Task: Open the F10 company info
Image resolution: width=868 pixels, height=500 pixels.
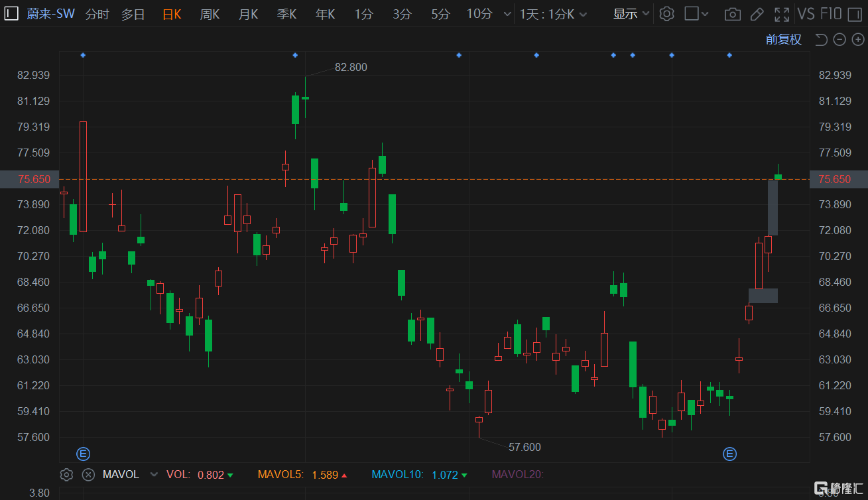Action: 831,14
